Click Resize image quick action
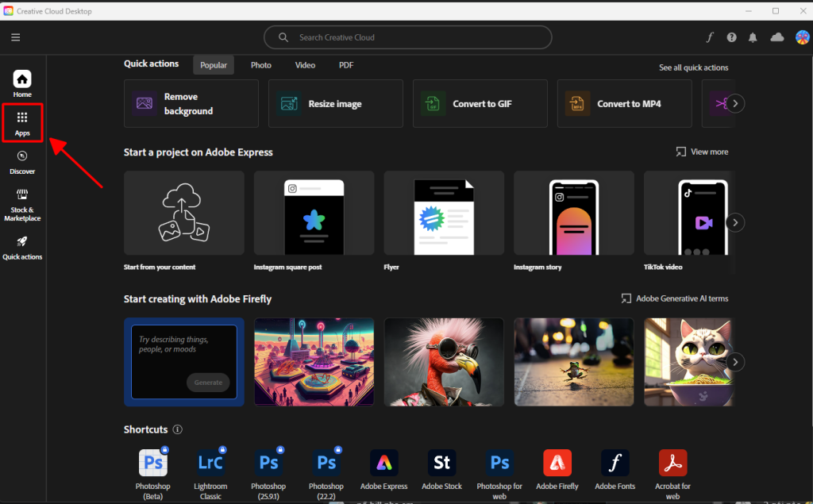This screenshot has height=504, width=813. click(336, 104)
